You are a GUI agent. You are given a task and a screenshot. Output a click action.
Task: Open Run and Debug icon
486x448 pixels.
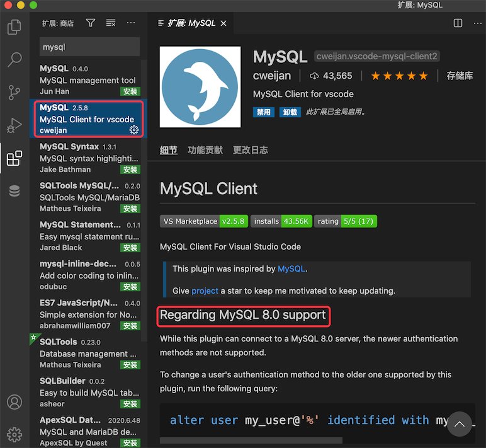pos(14,125)
